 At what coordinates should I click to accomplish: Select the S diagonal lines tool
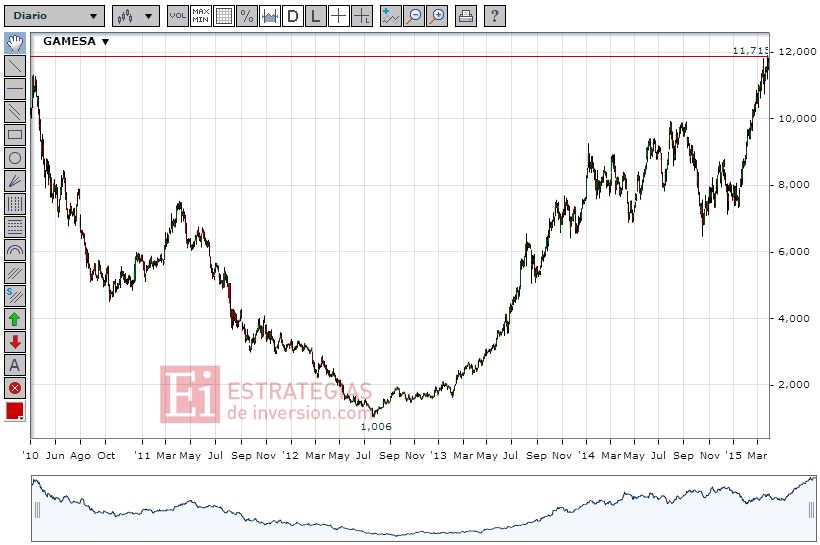tap(15, 296)
